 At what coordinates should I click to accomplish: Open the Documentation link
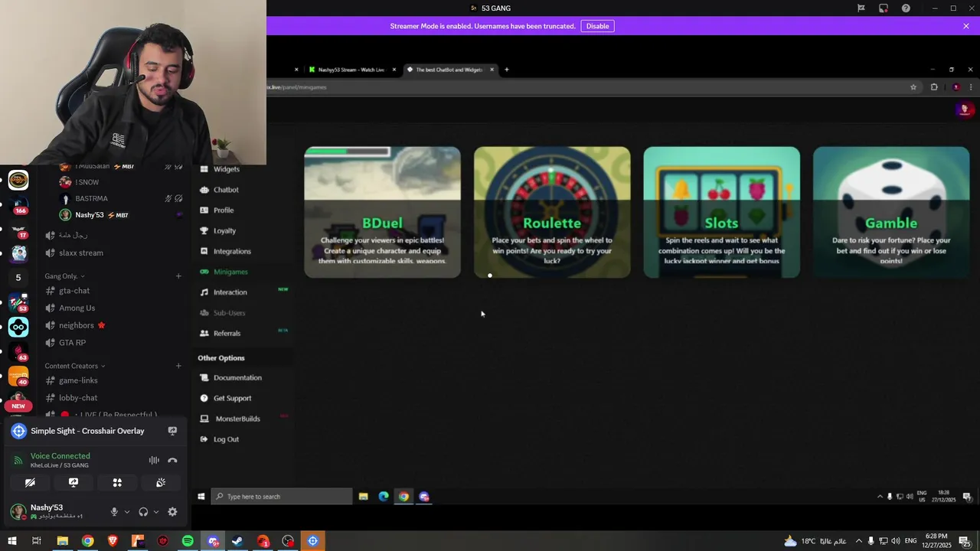click(x=237, y=378)
